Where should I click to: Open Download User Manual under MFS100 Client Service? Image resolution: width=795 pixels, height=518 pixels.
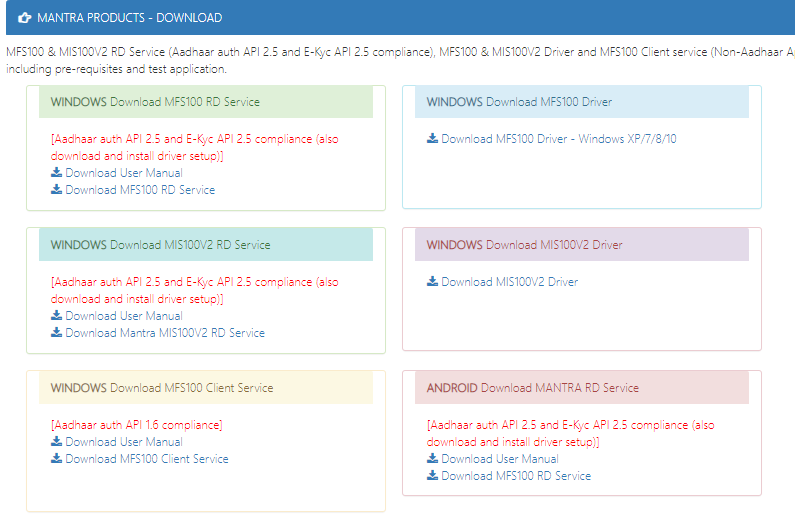pos(124,442)
